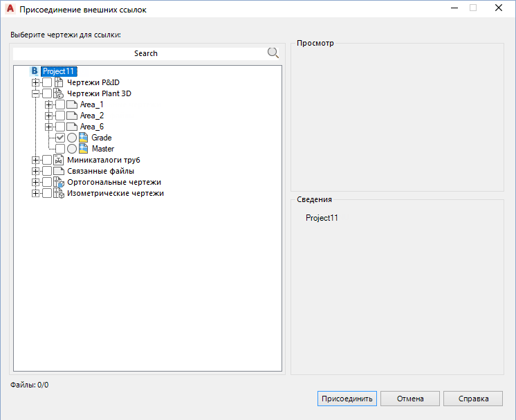Click the Grade drawing file icon
516x420 pixels.
pyautogui.click(x=83, y=138)
